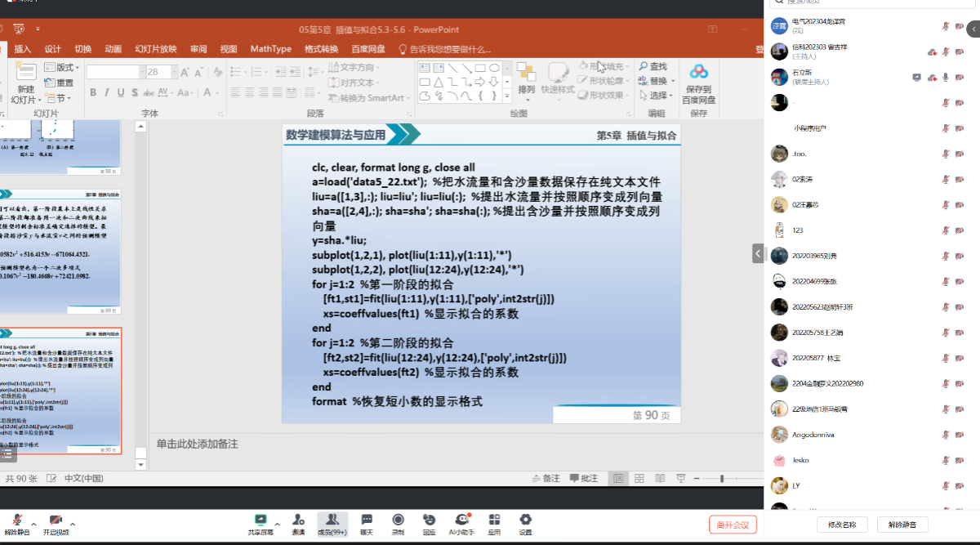Open Layout (版式) dropdown

tap(63, 67)
